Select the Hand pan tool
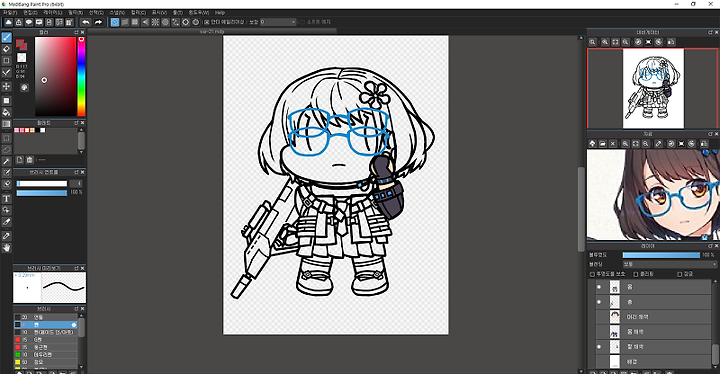 click(6, 248)
